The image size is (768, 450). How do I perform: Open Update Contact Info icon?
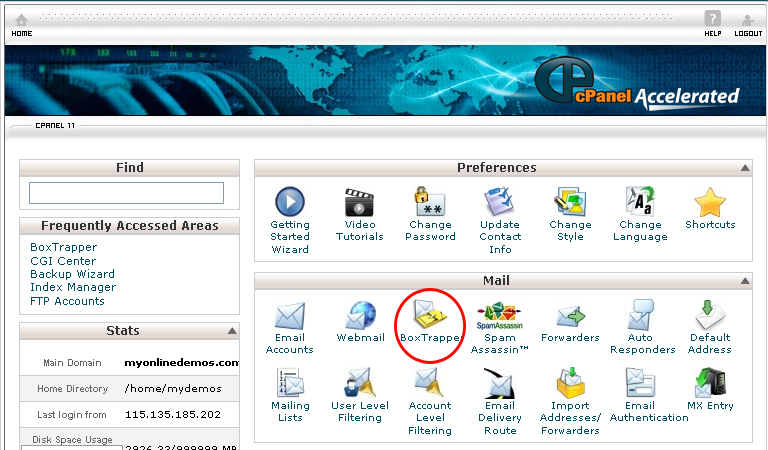tap(499, 201)
